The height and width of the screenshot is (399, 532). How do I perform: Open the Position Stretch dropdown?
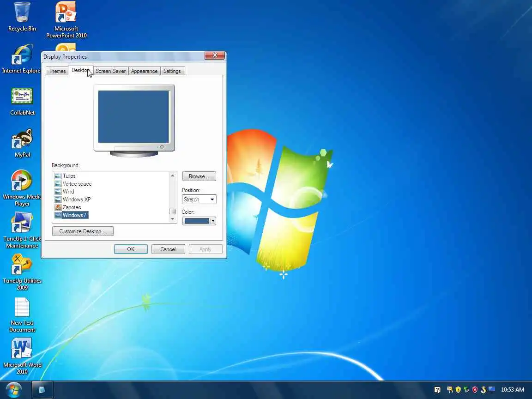(x=199, y=199)
